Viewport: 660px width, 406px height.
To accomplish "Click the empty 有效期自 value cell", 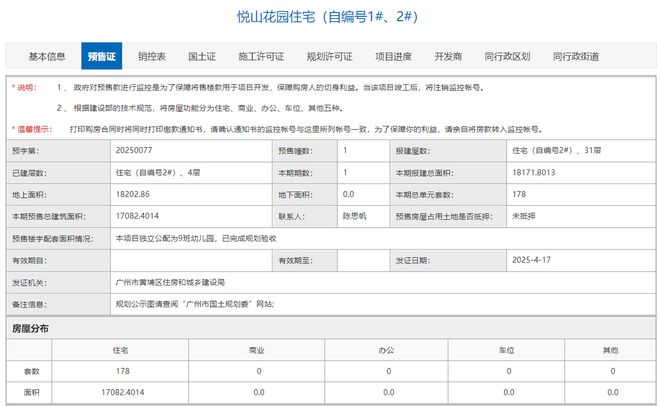I will pyautogui.click(x=192, y=260).
